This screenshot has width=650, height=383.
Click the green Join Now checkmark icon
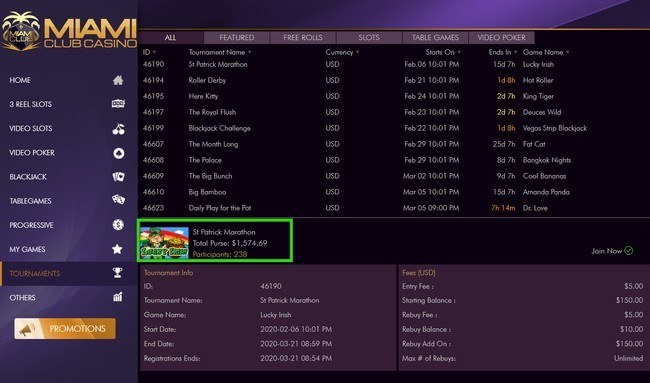(629, 250)
